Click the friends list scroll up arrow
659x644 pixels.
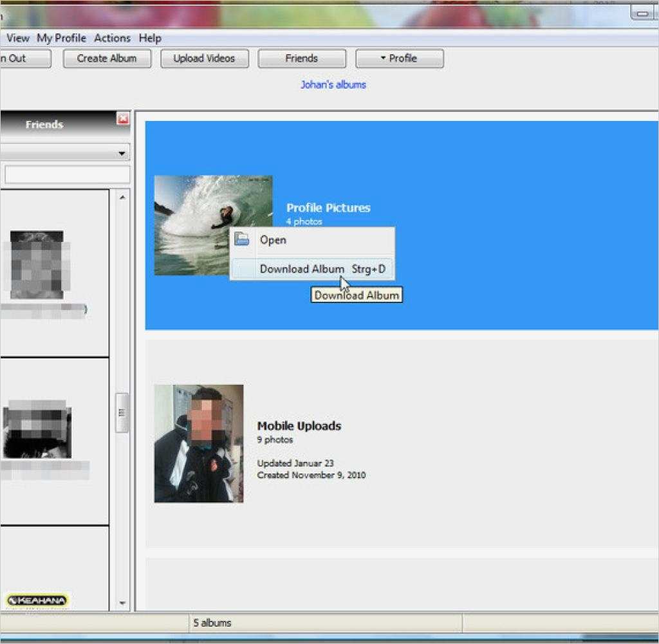tap(122, 197)
